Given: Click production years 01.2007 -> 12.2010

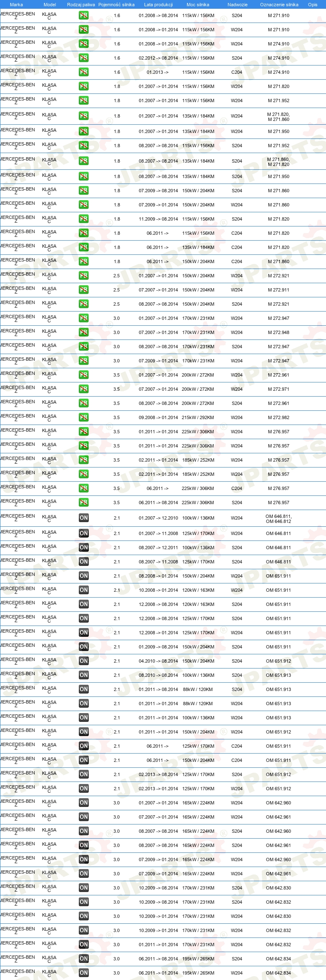Looking at the screenshot, I should [x=158, y=518].
